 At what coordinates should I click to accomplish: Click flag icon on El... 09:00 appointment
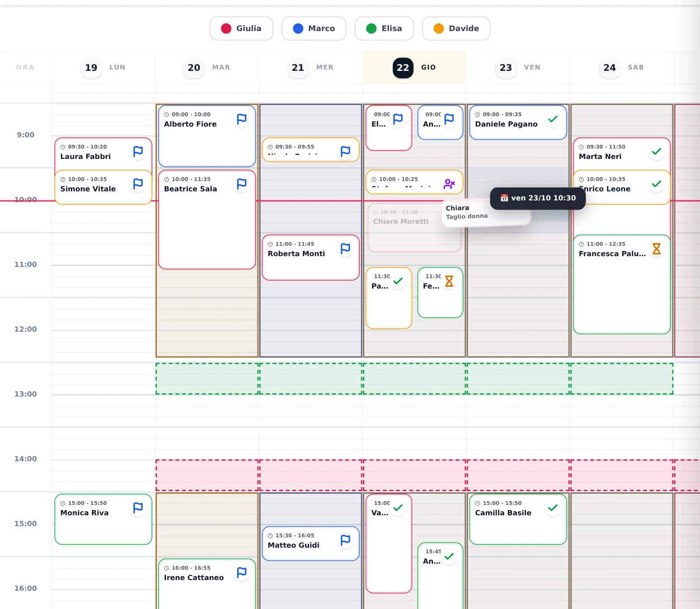coord(398,119)
